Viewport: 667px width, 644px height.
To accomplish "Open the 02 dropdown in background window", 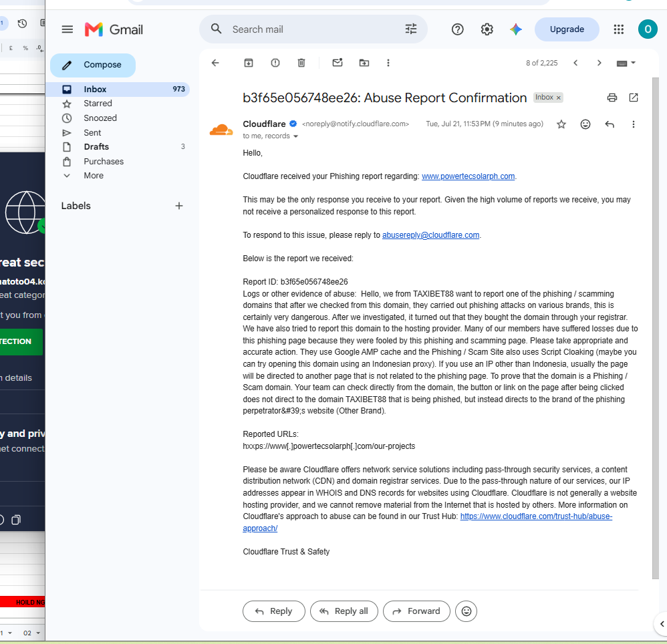I will (32, 633).
